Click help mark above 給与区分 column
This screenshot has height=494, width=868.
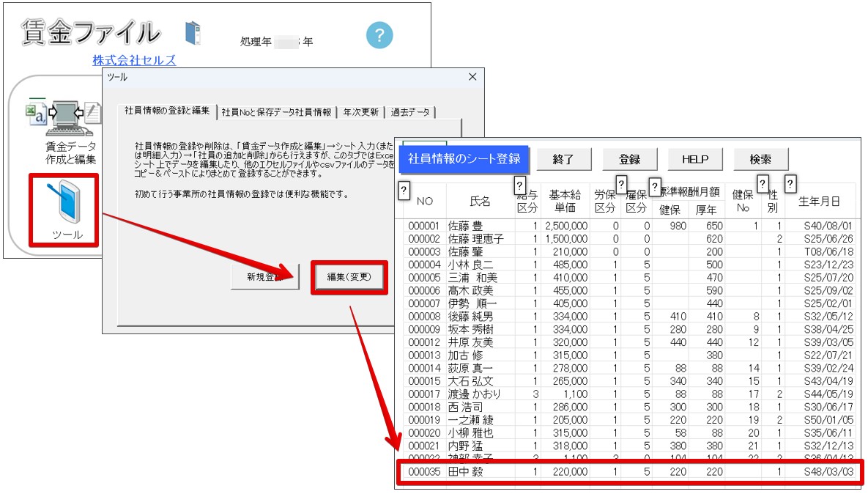(519, 185)
